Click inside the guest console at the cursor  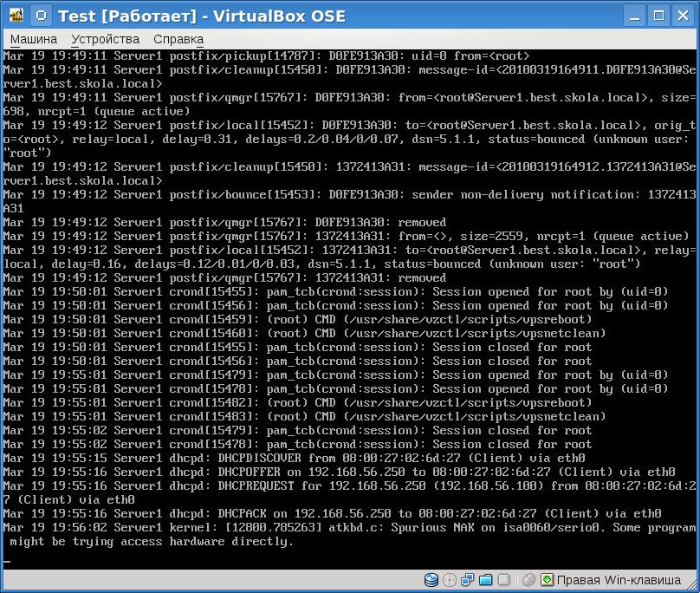7,561
